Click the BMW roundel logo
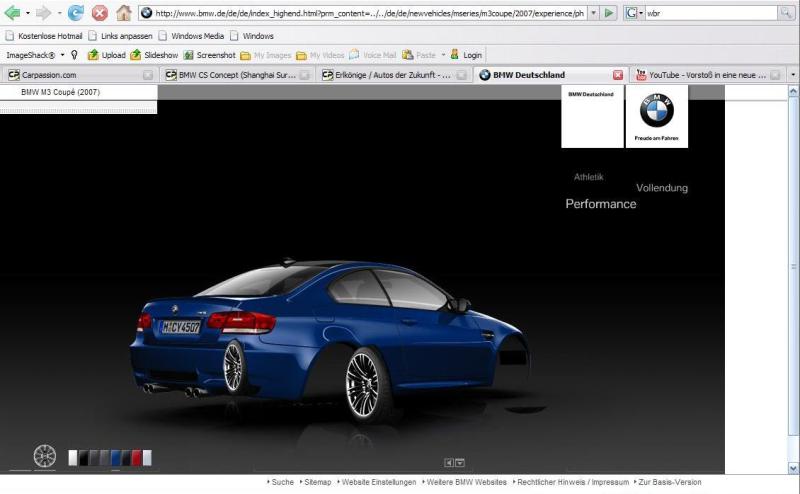 coord(657,110)
